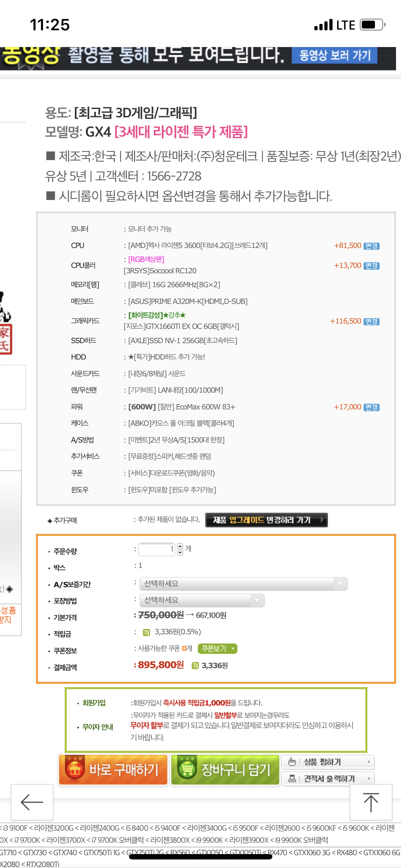Tap '[서비스]다운로드쿠폰(영화/음악)' coupon text
The height and width of the screenshot is (868, 401).
point(171,473)
